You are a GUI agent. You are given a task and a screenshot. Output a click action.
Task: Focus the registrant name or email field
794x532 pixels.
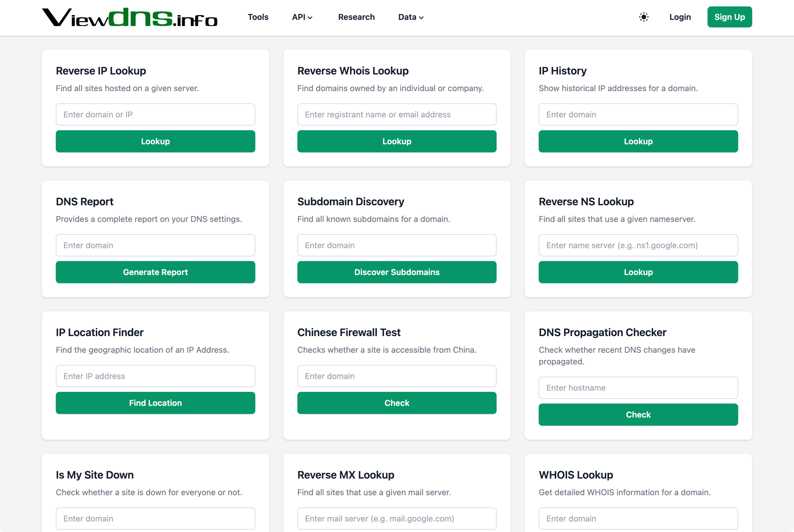point(397,114)
